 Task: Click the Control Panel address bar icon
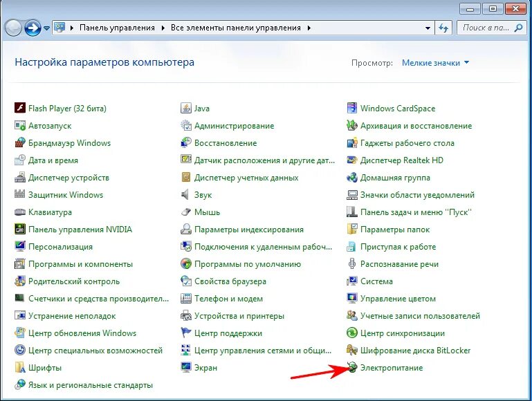click(59, 28)
